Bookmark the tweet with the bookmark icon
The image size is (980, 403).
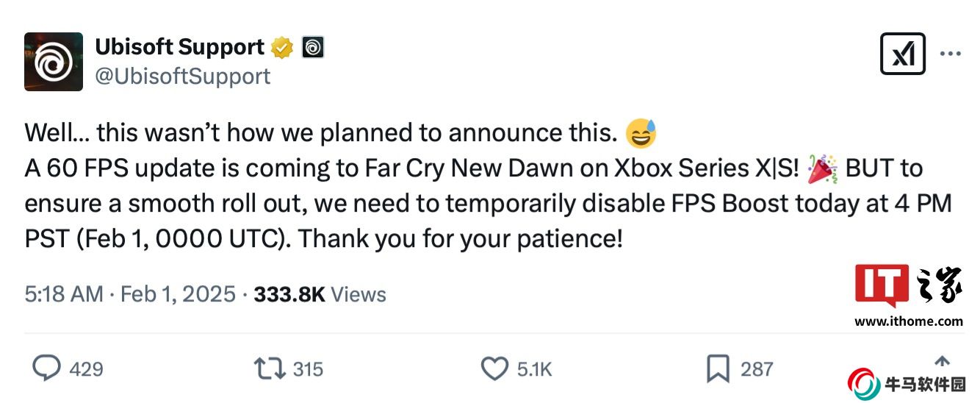pos(717,368)
